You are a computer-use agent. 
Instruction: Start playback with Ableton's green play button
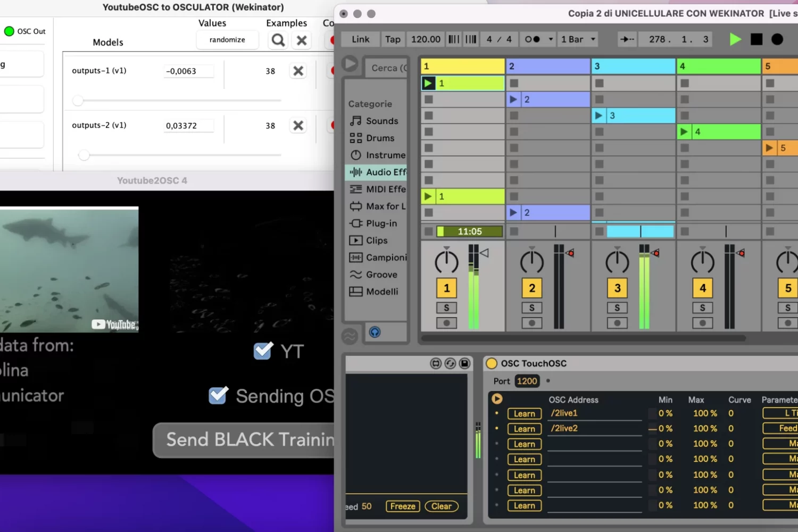(735, 39)
